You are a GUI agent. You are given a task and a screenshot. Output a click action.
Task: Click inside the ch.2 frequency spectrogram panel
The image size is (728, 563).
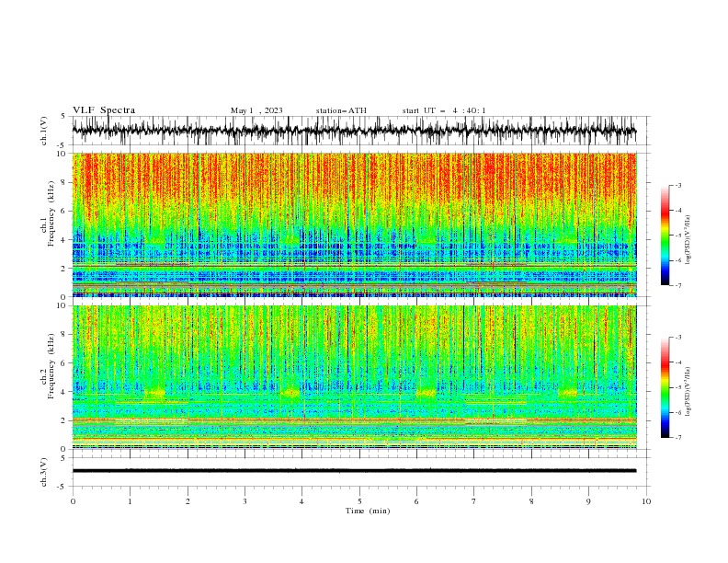[355, 377]
